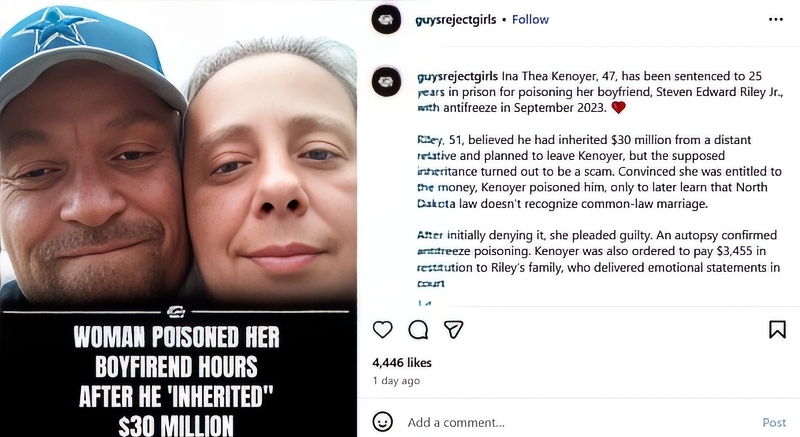View the 4,446 likes list
This screenshot has height=437, width=800.
point(402,363)
